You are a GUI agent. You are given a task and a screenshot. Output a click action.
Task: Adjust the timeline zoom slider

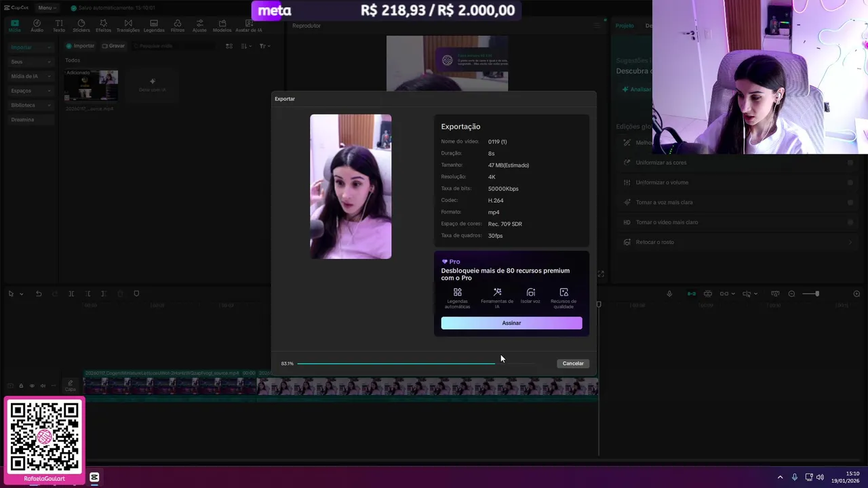[x=811, y=293]
